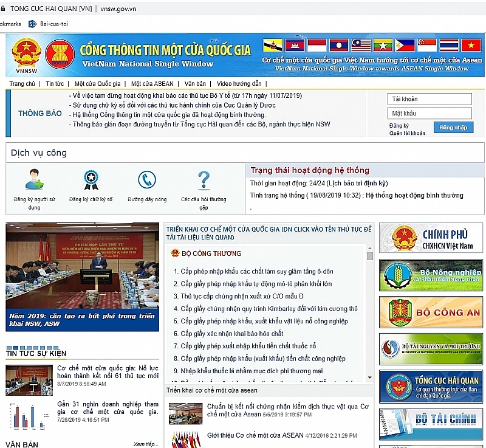
Task: Open the Một cửa Quốc gia menu
Action: [97, 84]
